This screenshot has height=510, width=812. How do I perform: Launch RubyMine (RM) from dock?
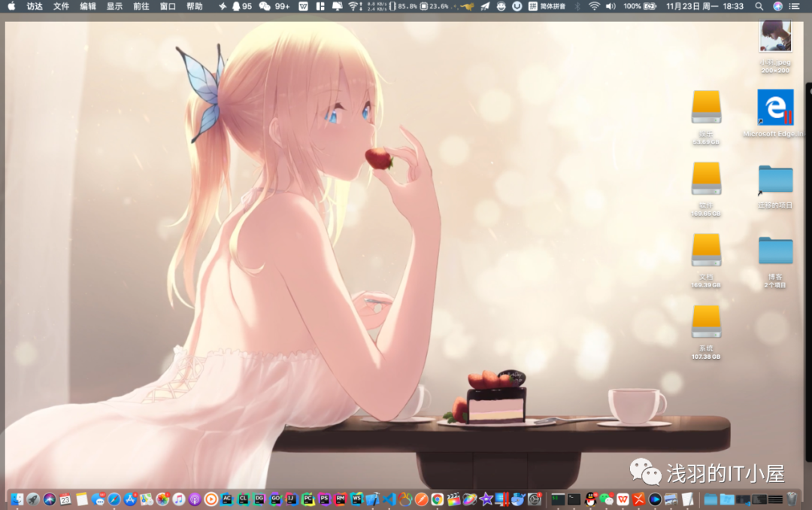(x=341, y=499)
